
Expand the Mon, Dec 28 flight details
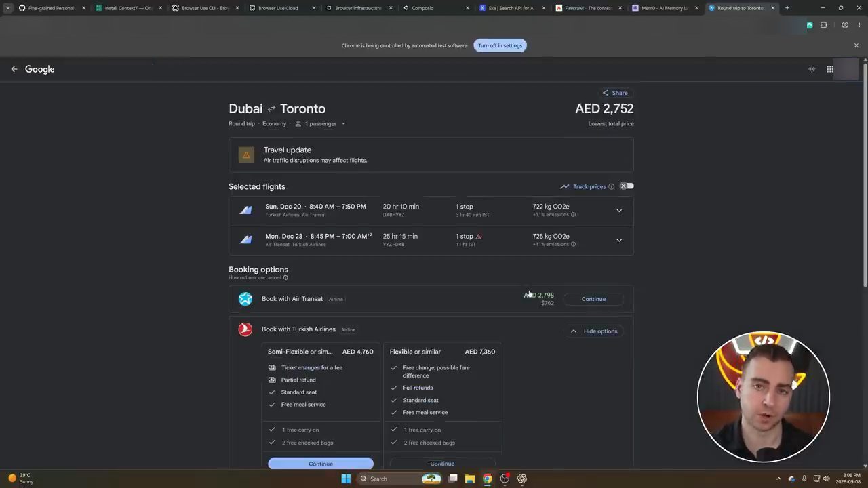click(619, 241)
